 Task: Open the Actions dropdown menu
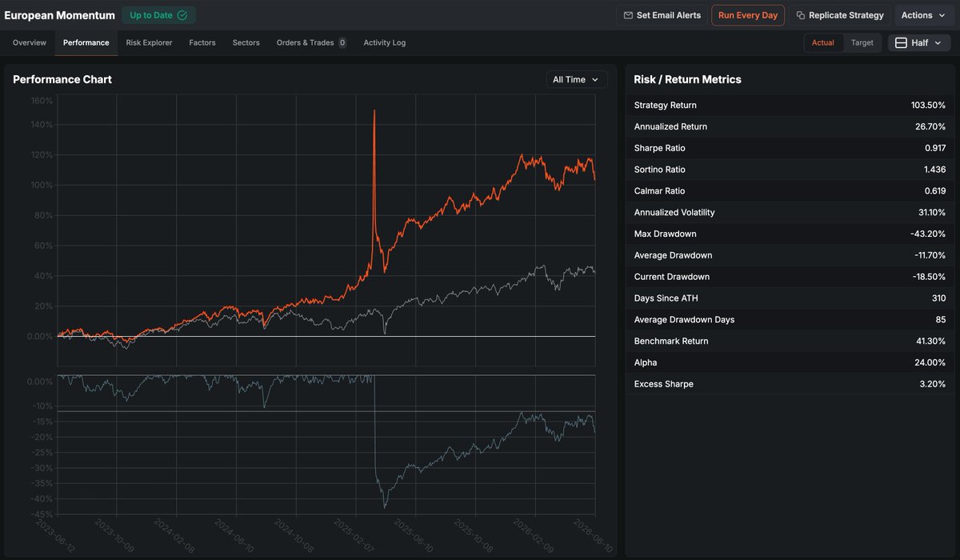924,15
